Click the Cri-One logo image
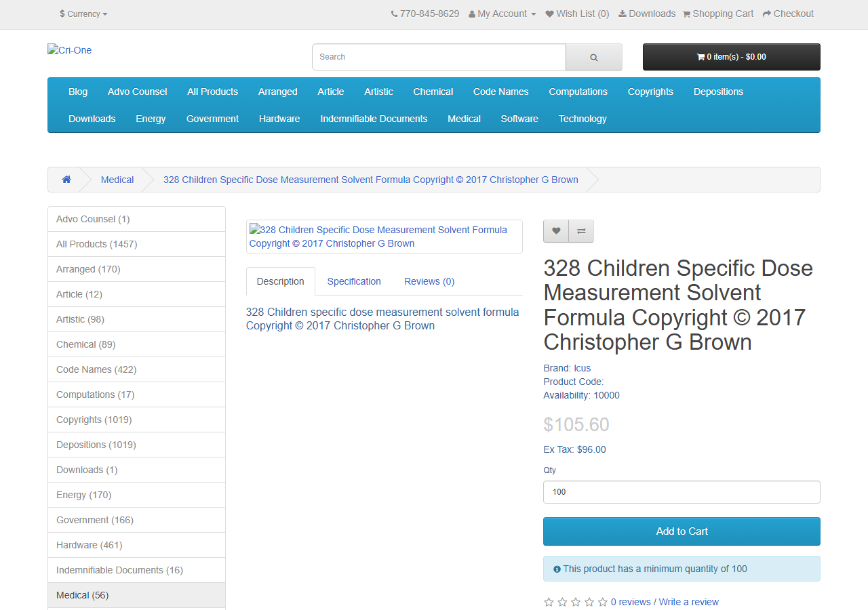The height and width of the screenshot is (610, 868). pyautogui.click(x=70, y=50)
